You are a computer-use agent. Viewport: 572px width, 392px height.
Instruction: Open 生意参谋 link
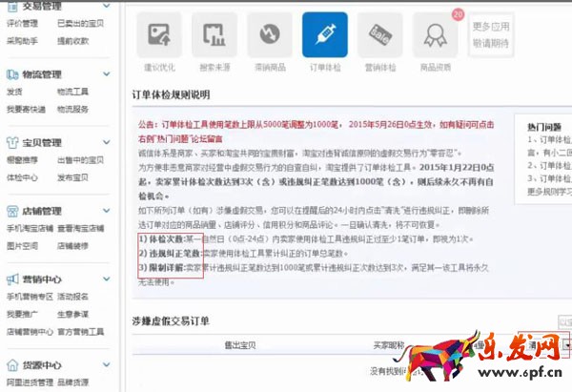pyautogui.click(x=73, y=314)
